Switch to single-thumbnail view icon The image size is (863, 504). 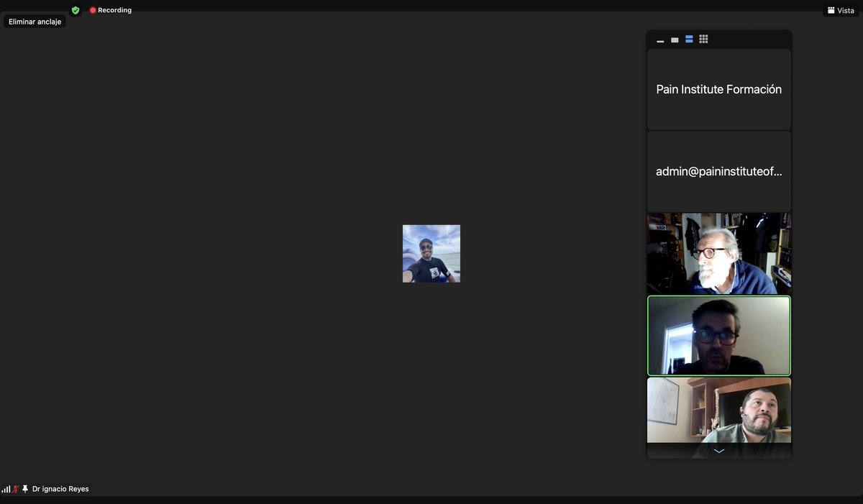pos(675,40)
